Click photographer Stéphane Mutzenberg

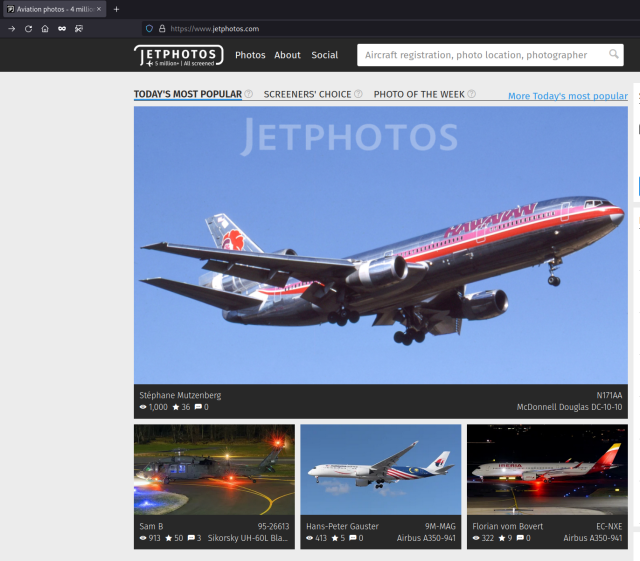point(180,395)
